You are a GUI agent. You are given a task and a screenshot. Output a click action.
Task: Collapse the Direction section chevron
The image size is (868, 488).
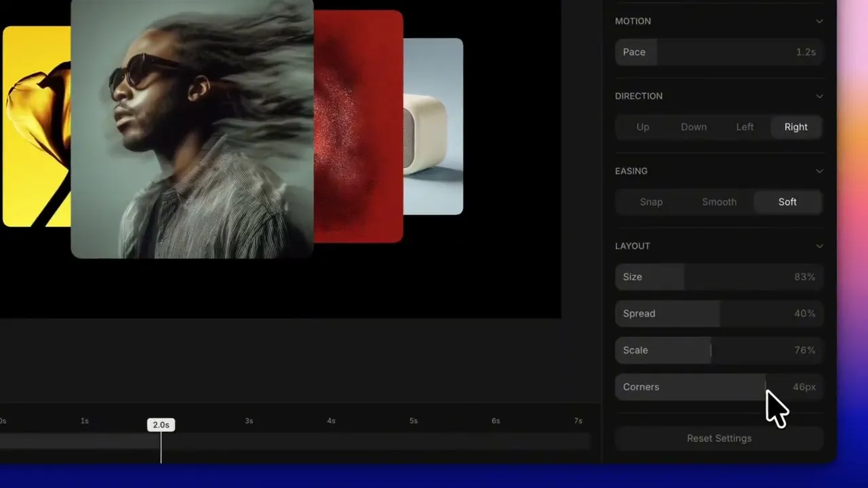point(819,96)
